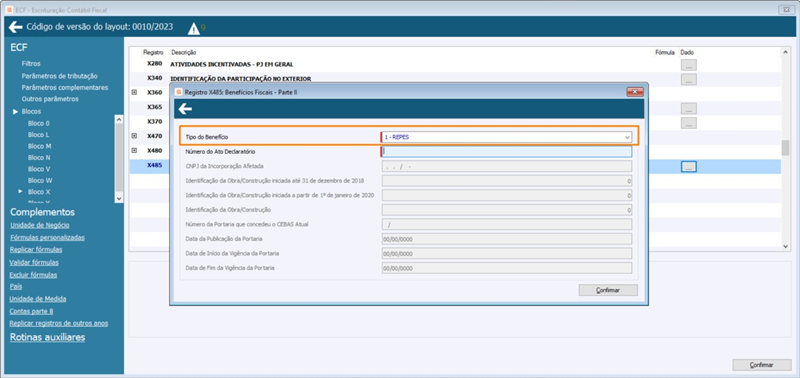Click the back arrow in the ECF header
Image resolution: width=800 pixels, height=378 pixels.
point(15,27)
